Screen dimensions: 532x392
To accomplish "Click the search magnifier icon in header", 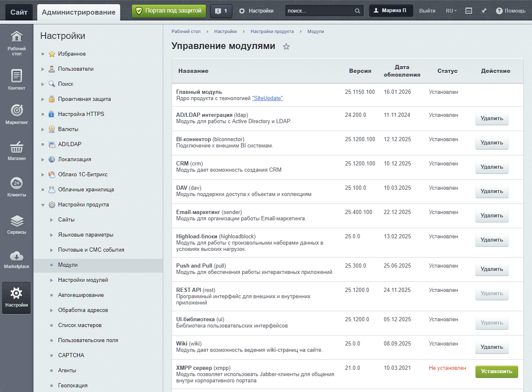I will tap(357, 11).
